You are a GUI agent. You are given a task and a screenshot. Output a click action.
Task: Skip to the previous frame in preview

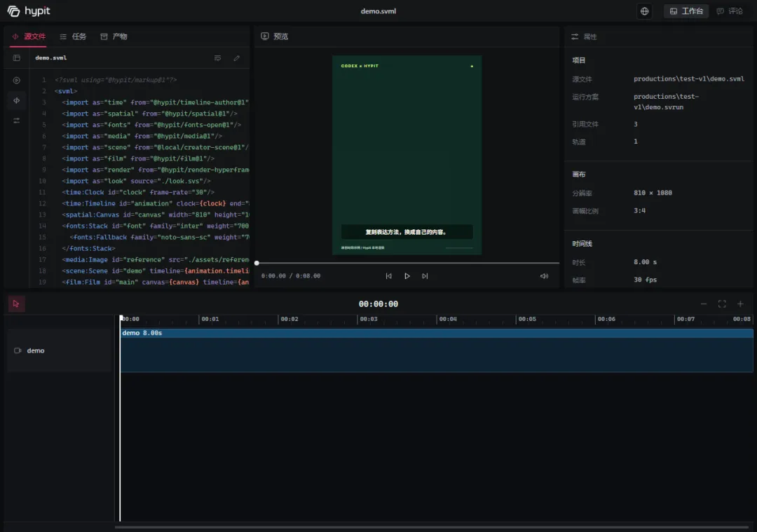[388, 276]
